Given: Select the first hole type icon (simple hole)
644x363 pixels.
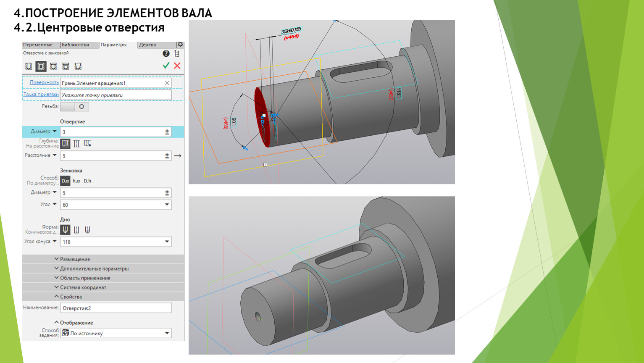Looking at the screenshot, I should coord(29,66).
